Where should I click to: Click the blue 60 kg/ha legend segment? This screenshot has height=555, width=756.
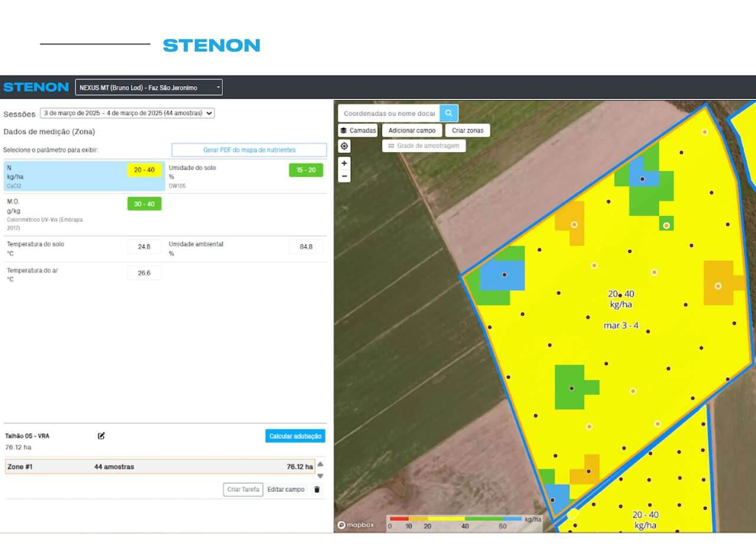(x=513, y=518)
